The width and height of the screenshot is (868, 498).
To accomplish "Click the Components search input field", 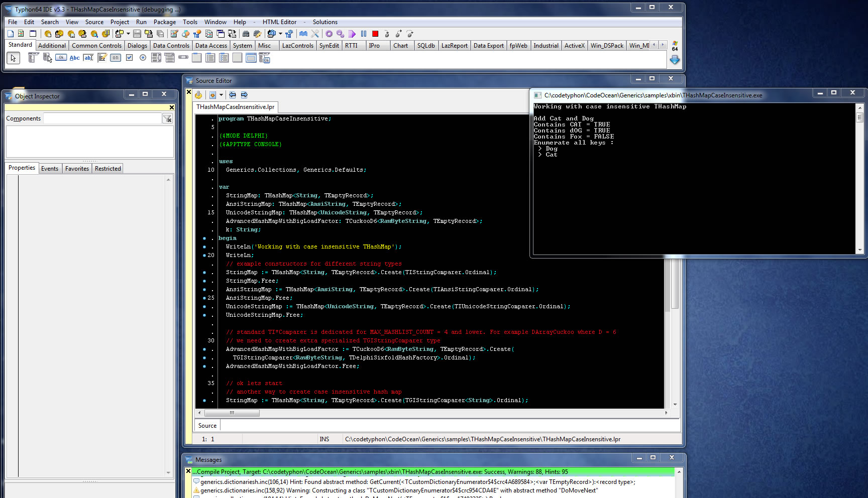I will 102,118.
